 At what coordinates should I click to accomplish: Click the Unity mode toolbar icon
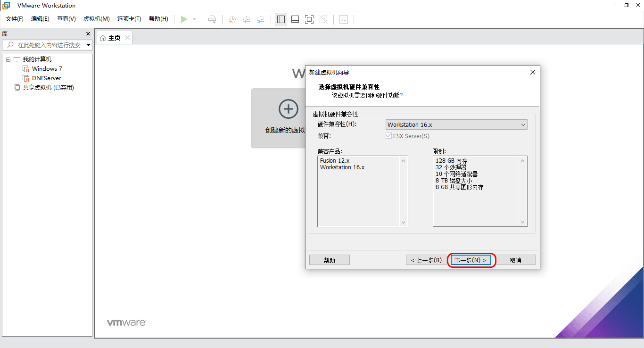pos(323,19)
